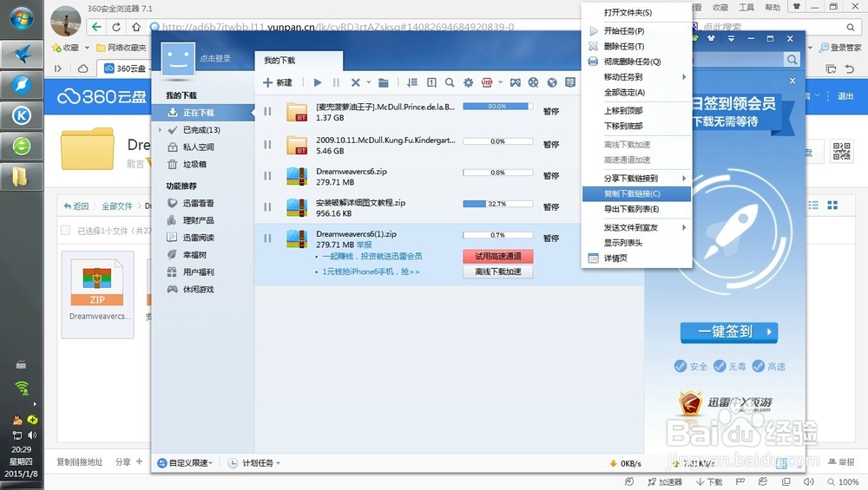Expand the 已完成(13) tree arrow

(x=160, y=130)
